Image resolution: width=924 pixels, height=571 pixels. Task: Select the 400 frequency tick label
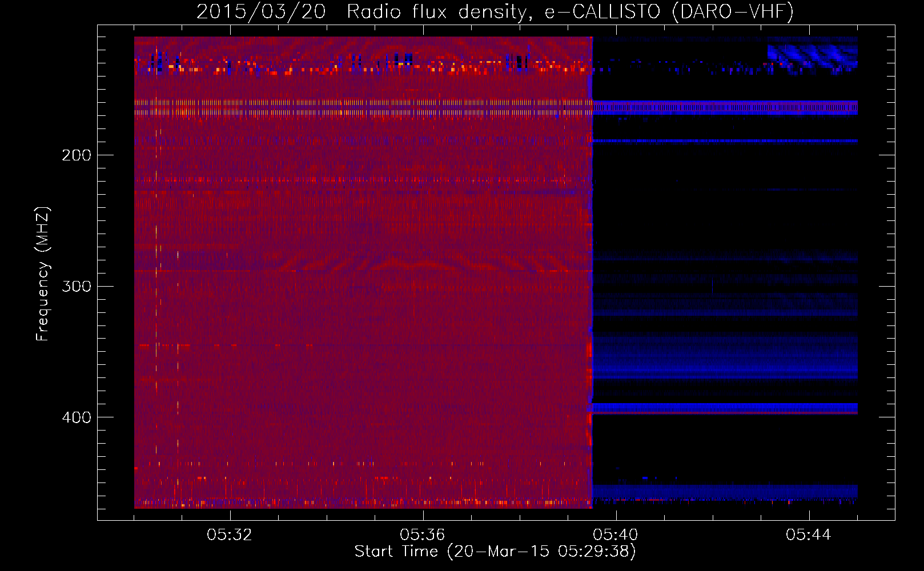point(77,417)
